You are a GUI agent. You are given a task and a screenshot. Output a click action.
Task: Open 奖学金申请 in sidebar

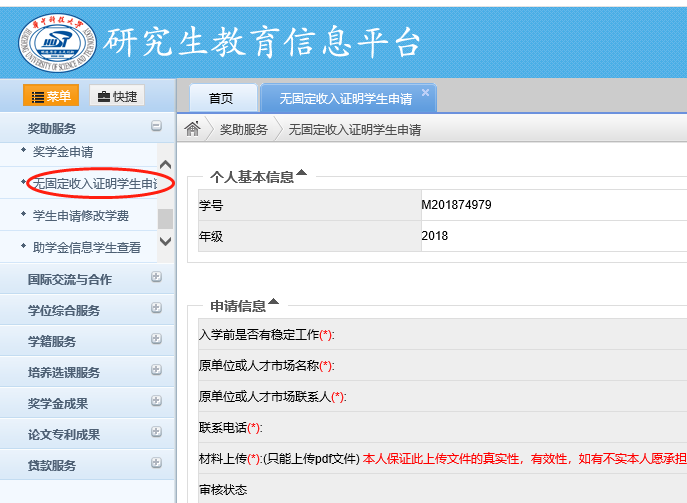(x=63, y=152)
